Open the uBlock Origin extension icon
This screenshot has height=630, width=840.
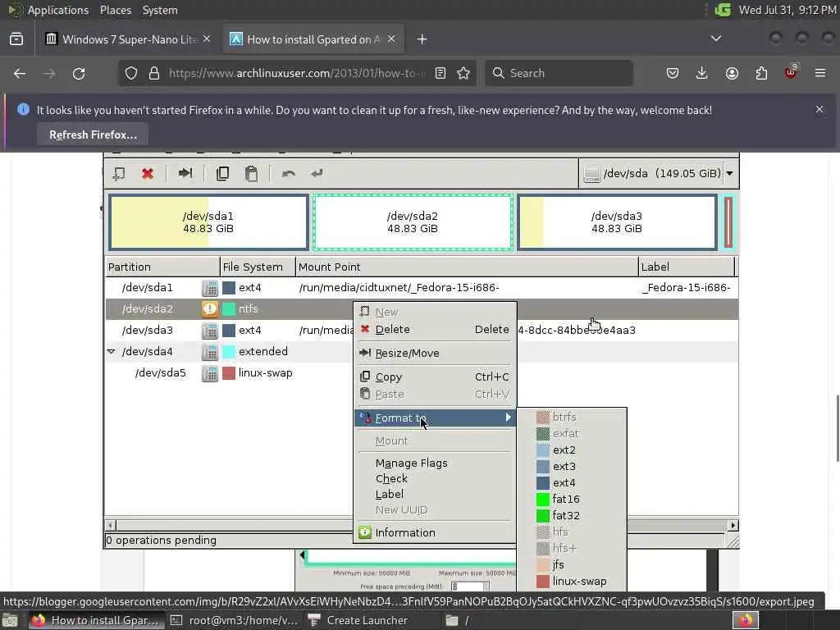coord(791,72)
